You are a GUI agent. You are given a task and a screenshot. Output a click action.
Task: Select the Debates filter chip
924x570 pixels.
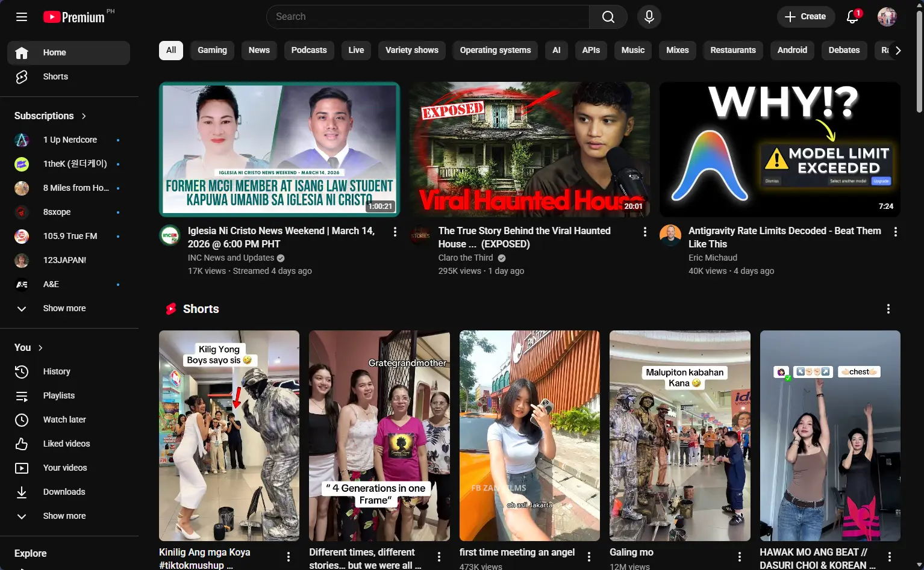pyautogui.click(x=844, y=50)
